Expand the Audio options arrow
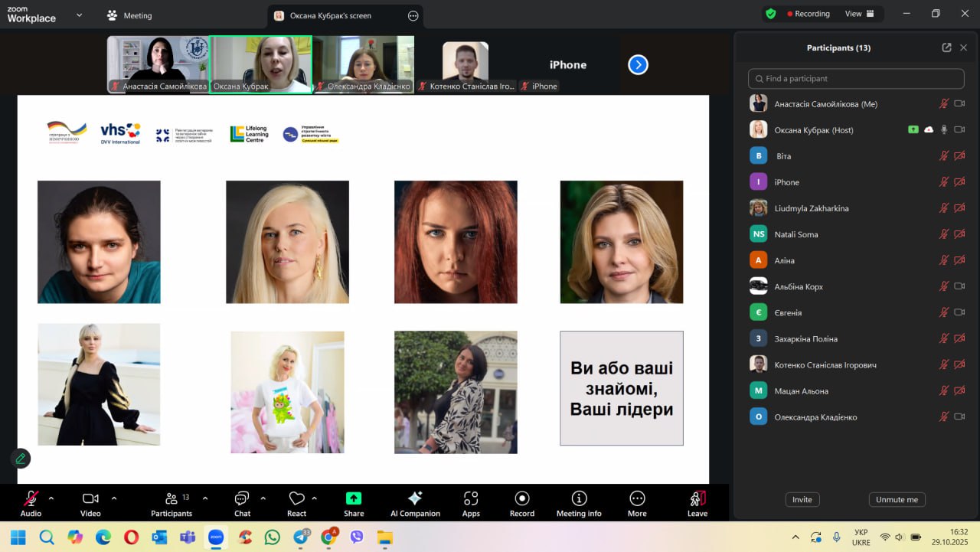 (x=51, y=498)
